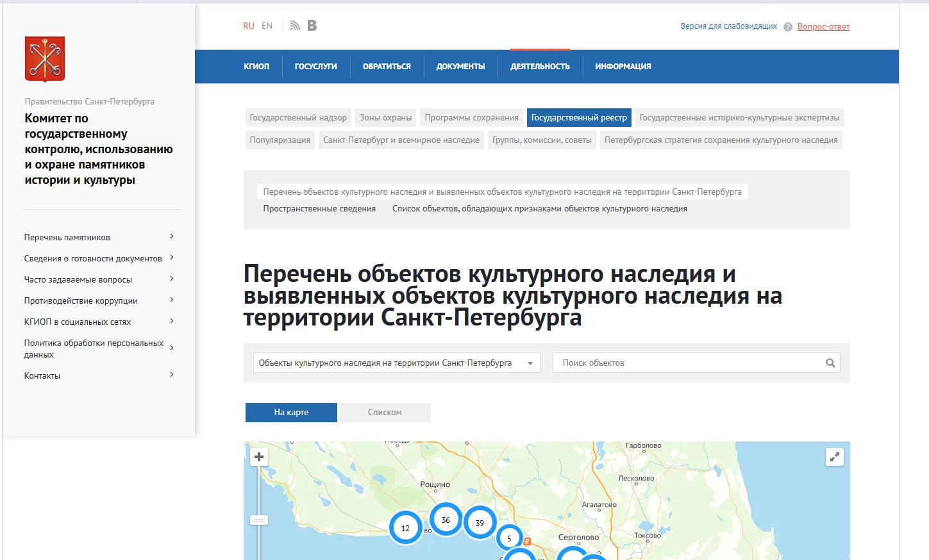Image resolution: width=929 pixels, height=560 pixels.
Task: Expand Контакты sidebar arrow
Action: [172, 375]
